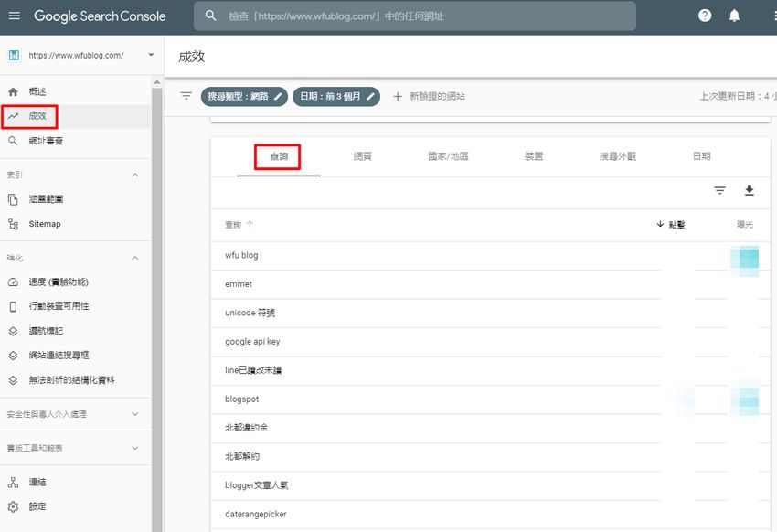Select the daterangepicker query row
Screen dimensions: 777x532
491,514
